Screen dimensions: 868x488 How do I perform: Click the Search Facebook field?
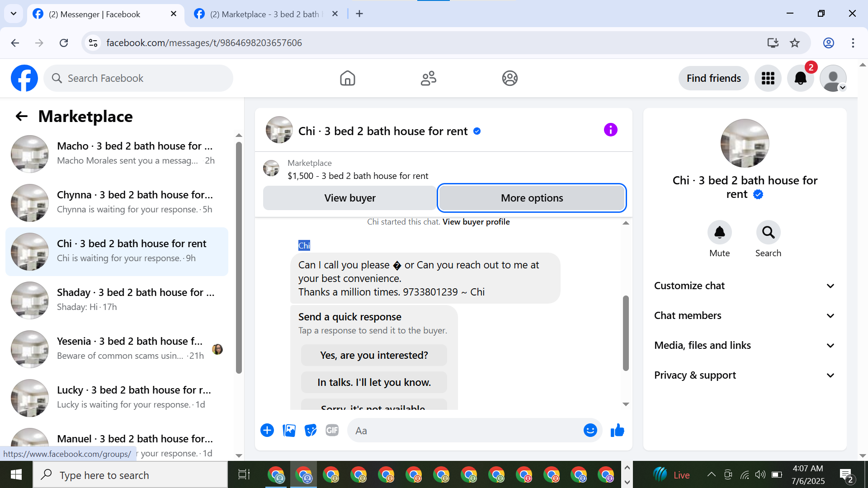138,78
